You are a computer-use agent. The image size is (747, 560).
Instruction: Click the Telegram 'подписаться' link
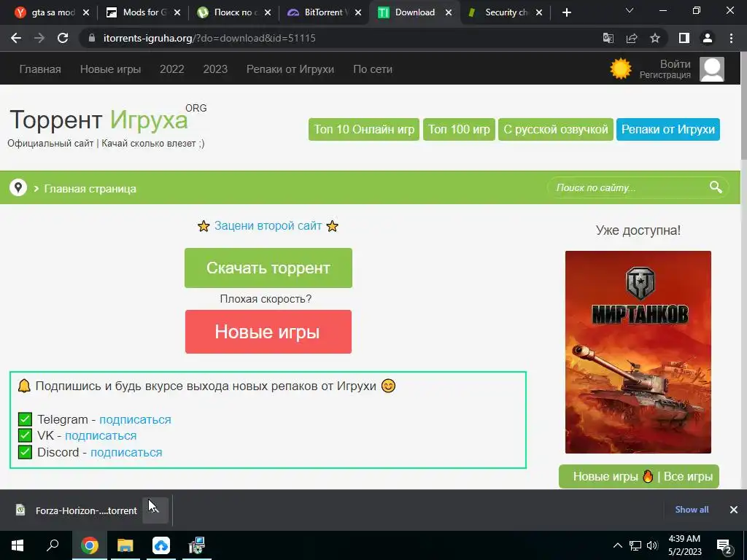pos(135,419)
